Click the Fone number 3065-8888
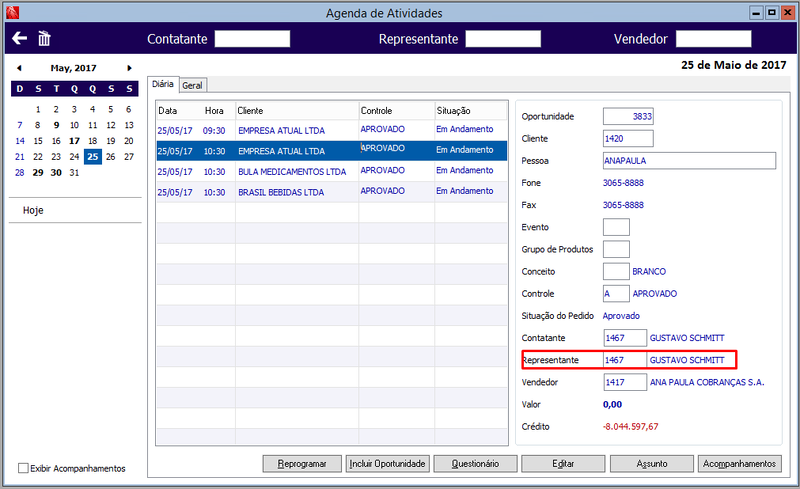 (x=623, y=183)
